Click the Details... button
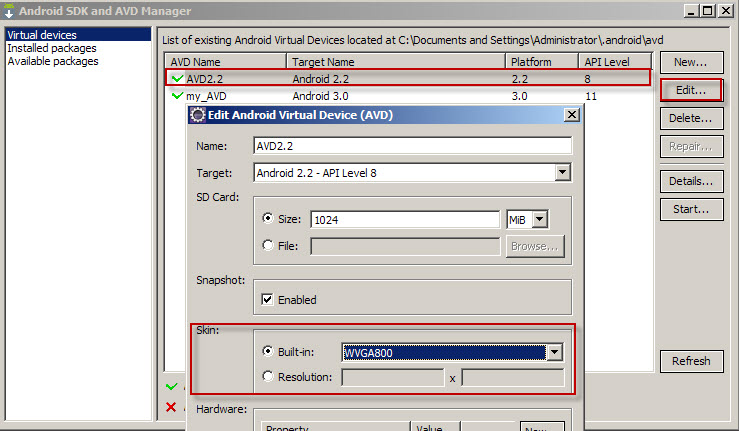 pyautogui.click(x=691, y=181)
